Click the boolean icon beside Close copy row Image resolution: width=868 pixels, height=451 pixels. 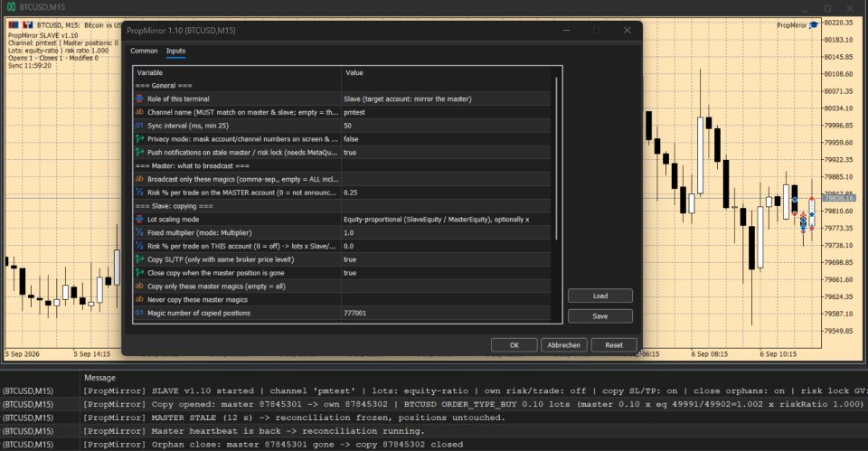pyautogui.click(x=139, y=273)
